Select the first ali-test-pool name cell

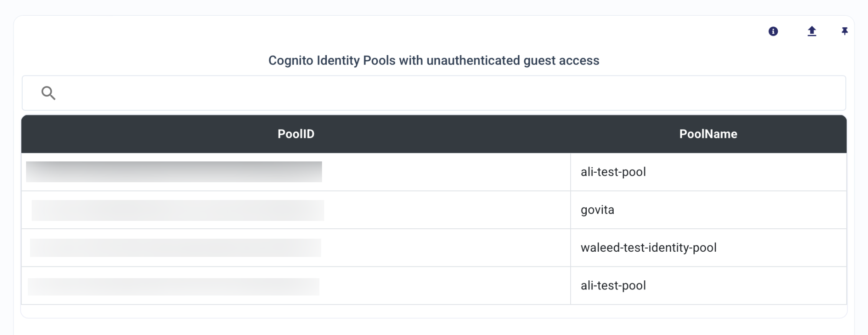click(708, 172)
